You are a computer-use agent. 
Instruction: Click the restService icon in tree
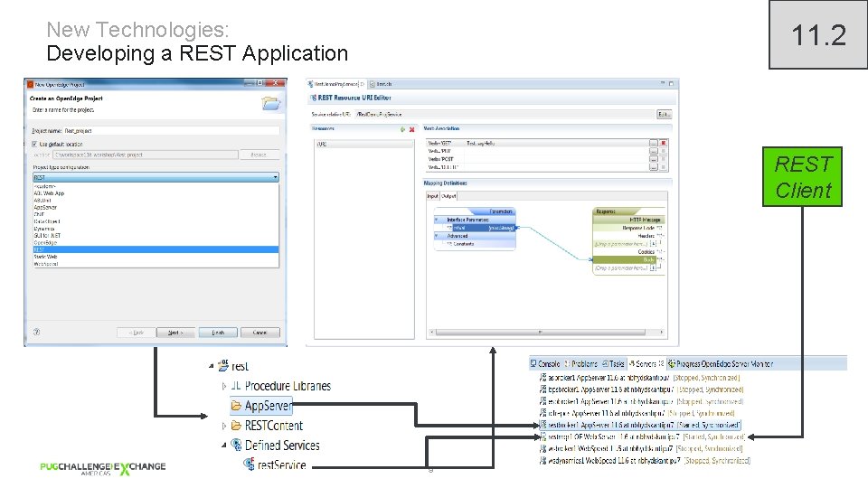click(250, 465)
